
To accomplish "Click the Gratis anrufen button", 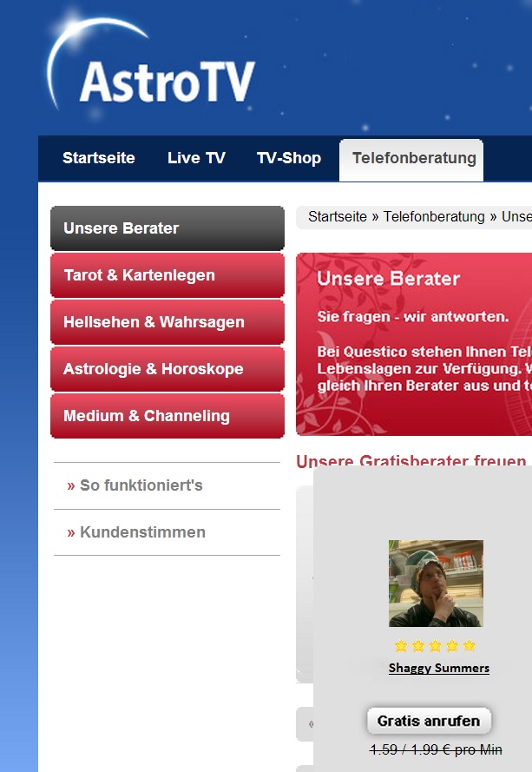I will click(429, 721).
